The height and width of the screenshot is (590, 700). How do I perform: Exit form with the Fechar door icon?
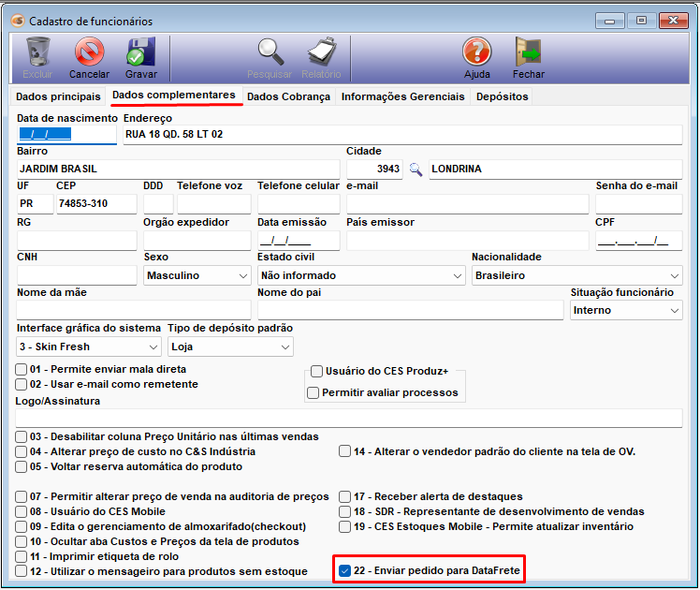(x=529, y=53)
